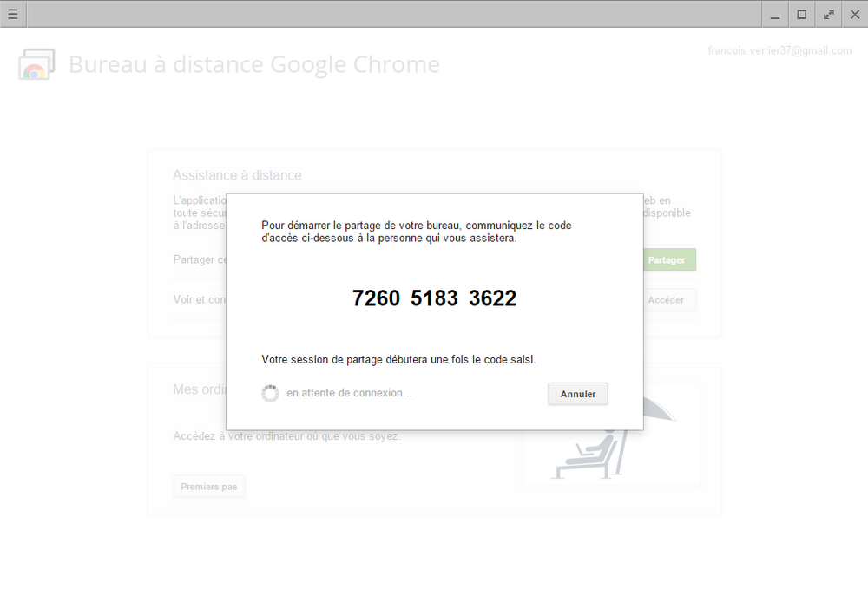Click the green Partager button
This screenshot has height=589, width=868.
pyautogui.click(x=669, y=260)
